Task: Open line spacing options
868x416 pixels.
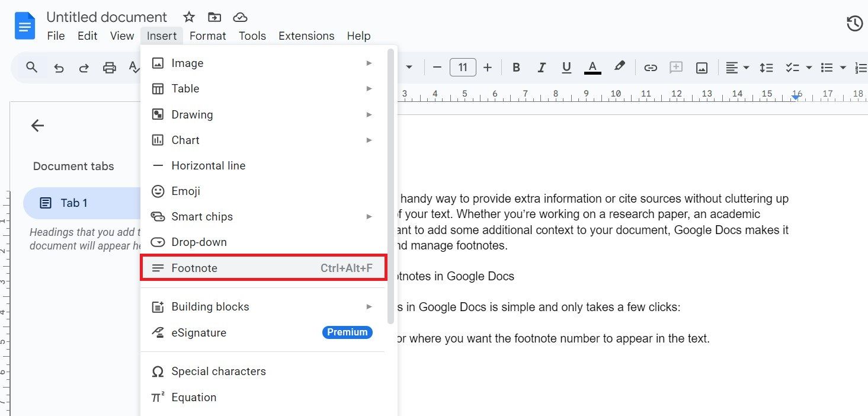Action: [x=766, y=67]
